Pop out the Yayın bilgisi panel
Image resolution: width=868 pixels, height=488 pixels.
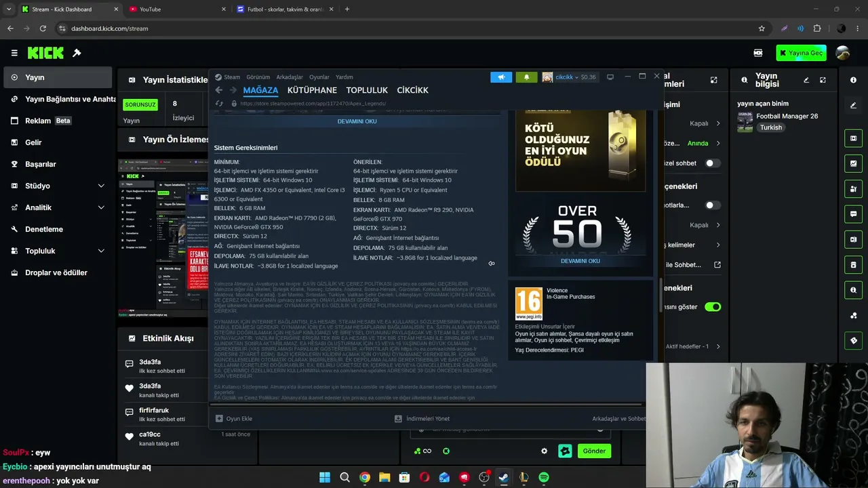coord(823,80)
